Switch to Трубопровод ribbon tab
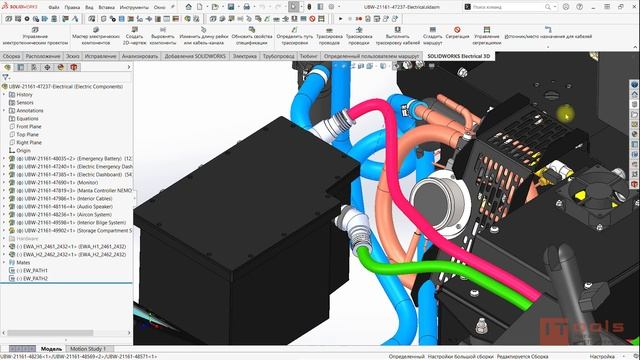Image resolution: width=640 pixels, height=360 pixels. coord(278,56)
